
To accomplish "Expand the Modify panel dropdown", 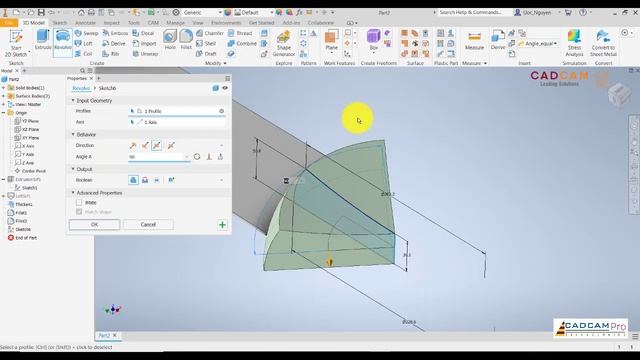I will click(x=225, y=63).
